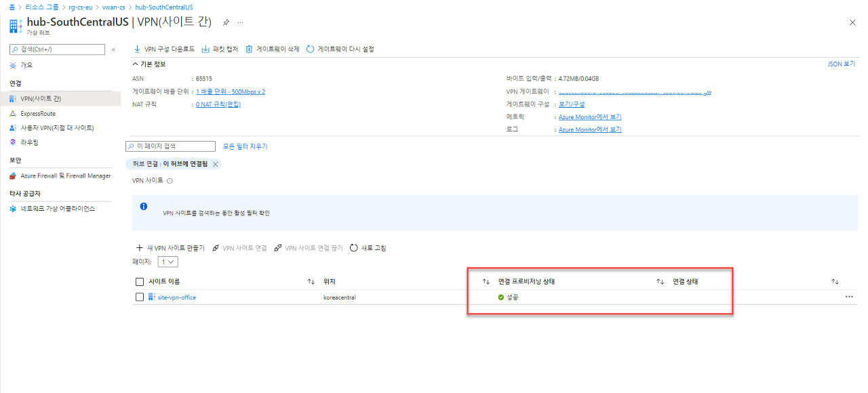
Task: Click the 검색(Ctrl+/) sidebar search field
Action: (58, 49)
